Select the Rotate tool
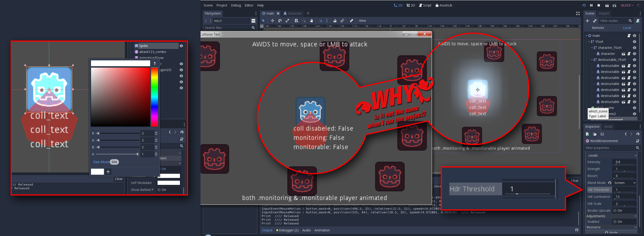 [x=280, y=21]
